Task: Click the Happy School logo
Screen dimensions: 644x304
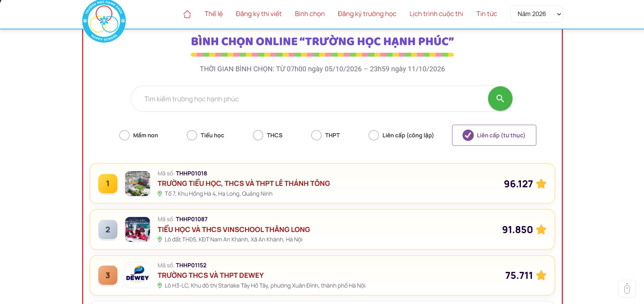Action: pos(104,21)
